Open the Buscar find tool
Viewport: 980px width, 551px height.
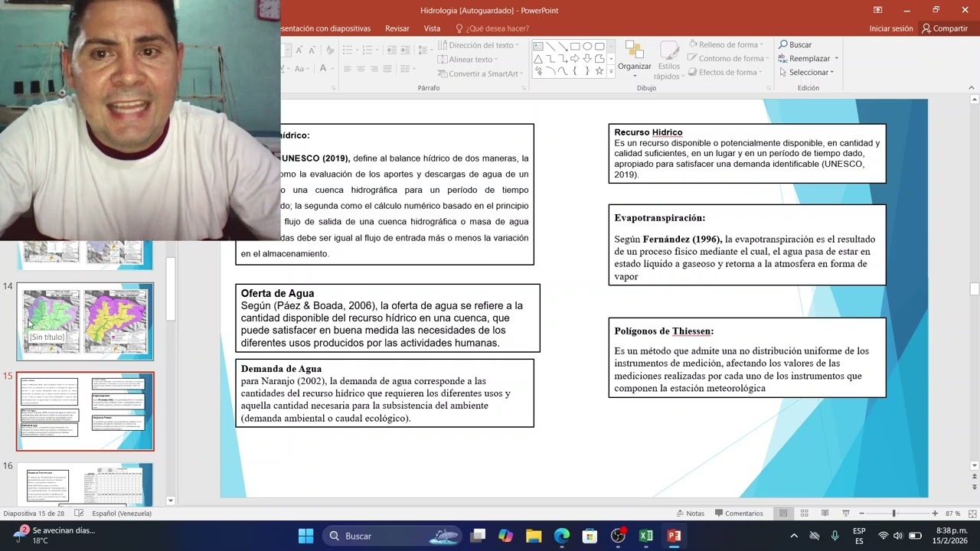pyautogui.click(x=795, y=44)
